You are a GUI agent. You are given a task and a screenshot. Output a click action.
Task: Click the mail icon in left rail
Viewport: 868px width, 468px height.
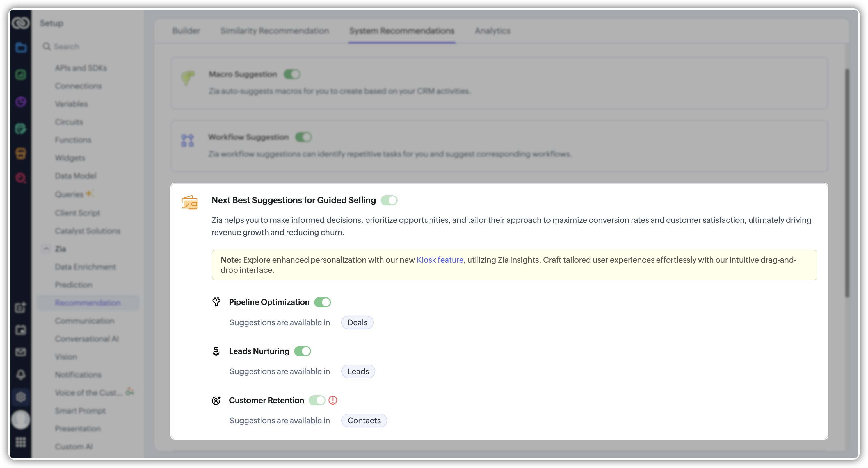pyautogui.click(x=21, y=352)
